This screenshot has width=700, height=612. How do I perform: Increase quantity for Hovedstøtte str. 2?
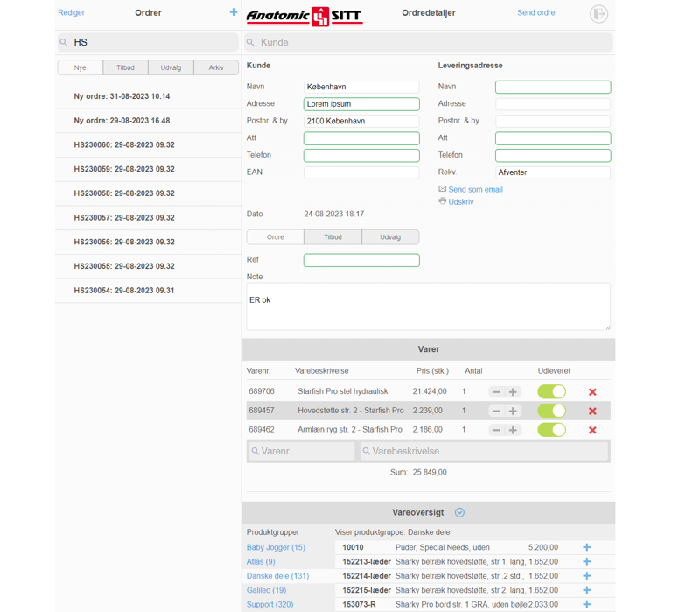(513, 411)
